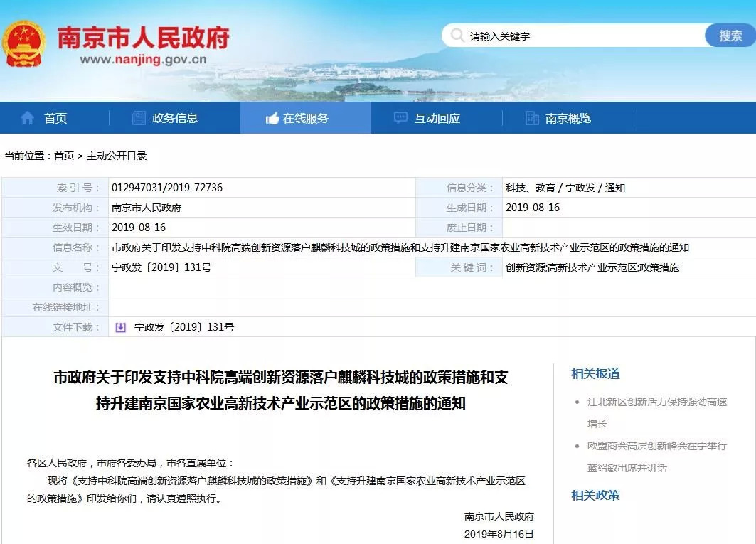756x544 pixels.
Task: Click the document icon beside 政务信息
Action: click(x=139, y=118)
